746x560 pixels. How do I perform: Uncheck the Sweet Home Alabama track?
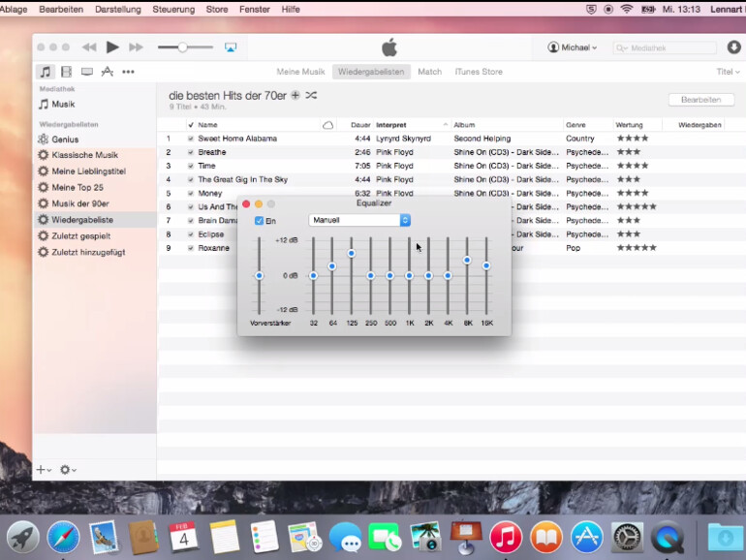coord(191,139)
